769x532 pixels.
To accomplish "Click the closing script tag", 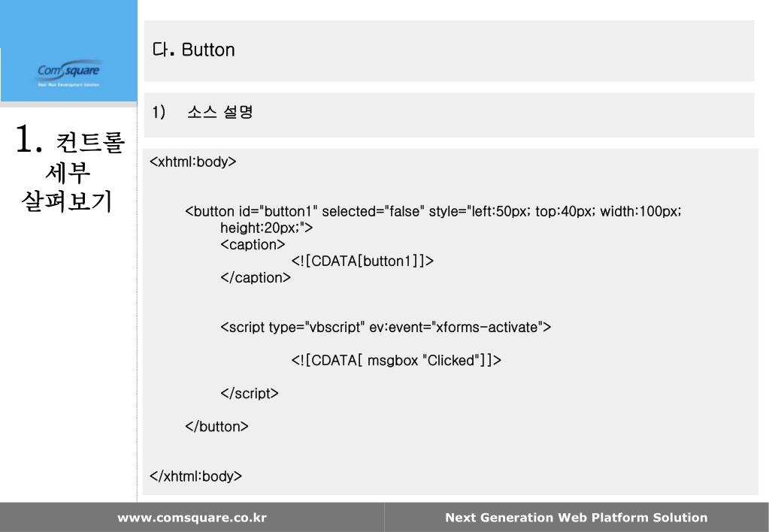I will coord(249,393).
